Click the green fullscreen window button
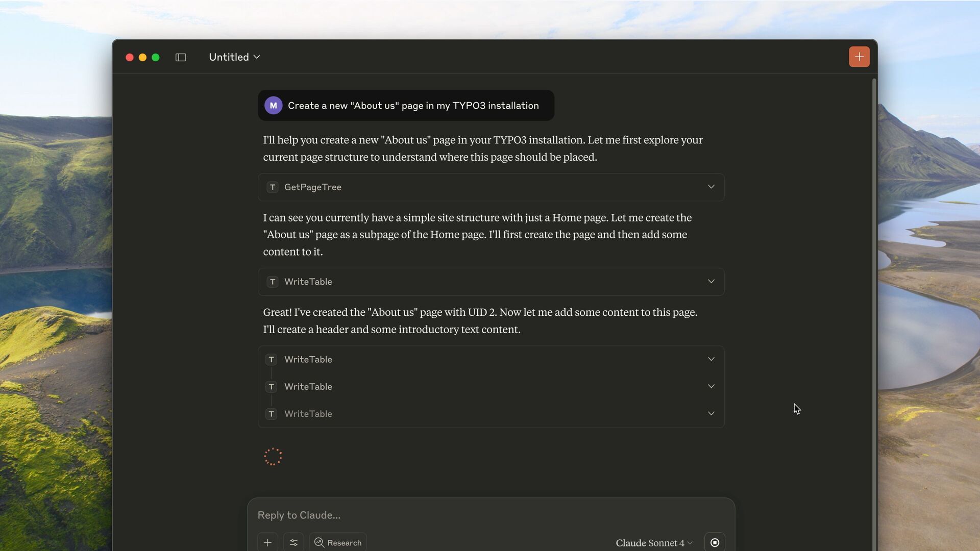 click(156, 57)
